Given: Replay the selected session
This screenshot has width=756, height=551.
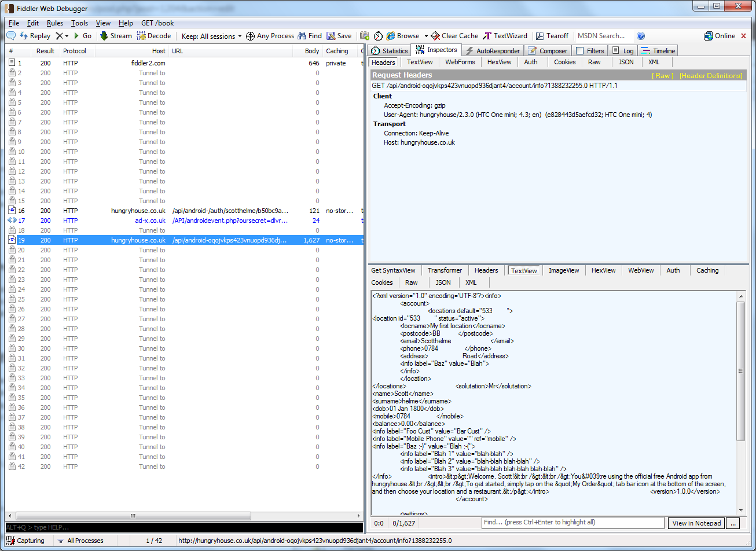Looking at the screenshot, I should pos(35,36).
